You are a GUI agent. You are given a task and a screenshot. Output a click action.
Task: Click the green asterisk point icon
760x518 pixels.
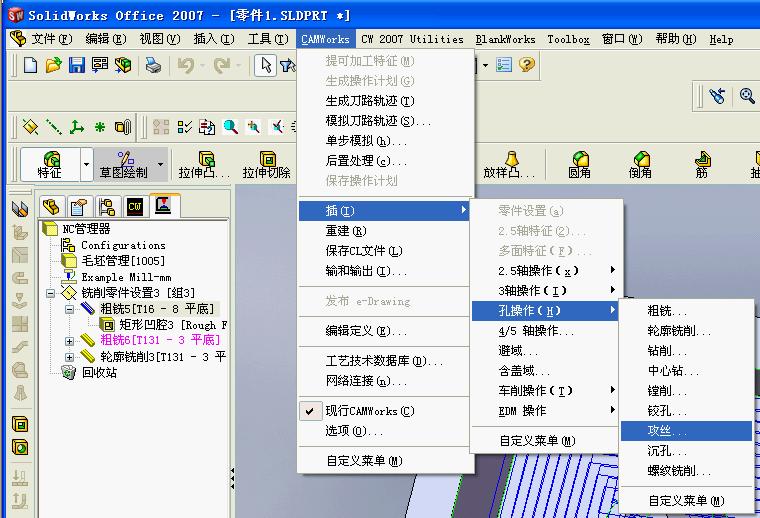[x=100, y=127]
